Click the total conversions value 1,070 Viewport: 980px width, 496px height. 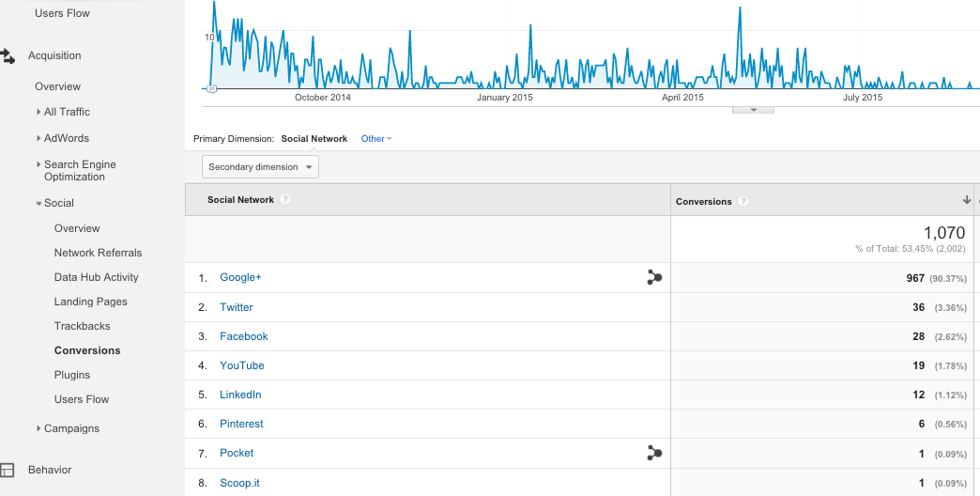(x=944, y=233)
